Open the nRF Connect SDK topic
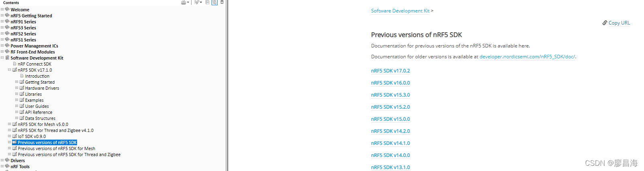644x171 pixels. (x=35, y=64)
